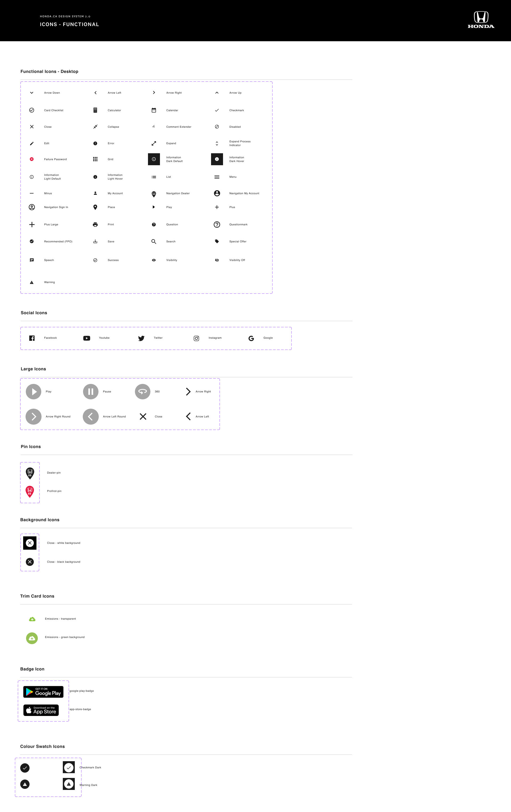Select the Navigation Dealer pin icon
The image size is (511, 812).
pyautogui.click(x=154, y=194)
